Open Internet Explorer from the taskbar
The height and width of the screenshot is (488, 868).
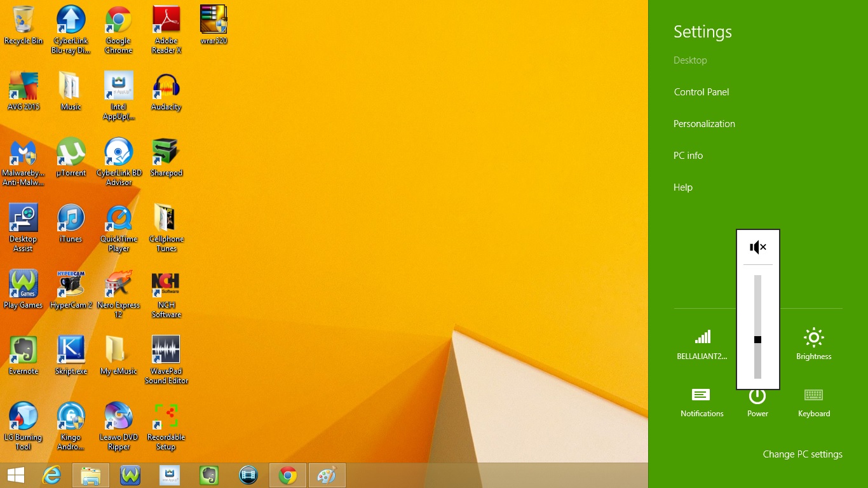52,475
